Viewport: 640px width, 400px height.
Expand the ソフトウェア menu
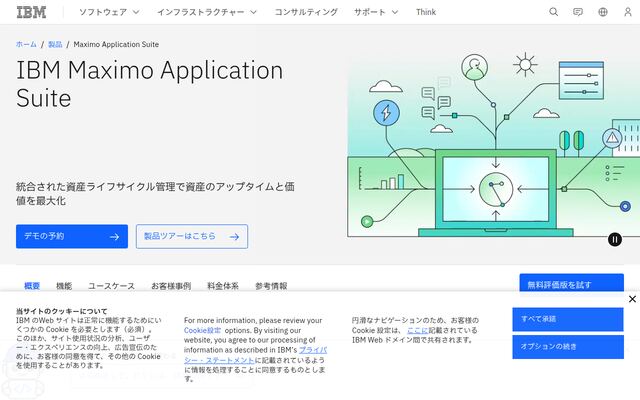click(109, 12)
